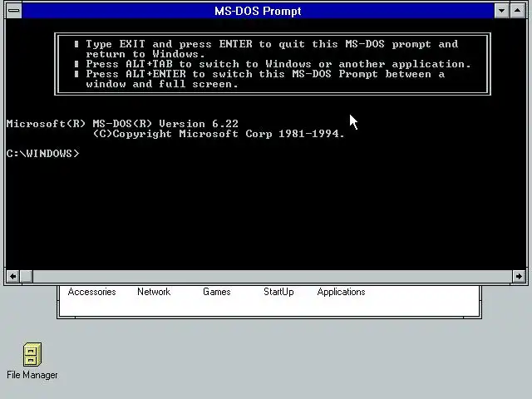The width and height of the screenshot is (532, 399).
Task: Click the 'Press ALT+TAB to switch' hint
Action: 273,64
